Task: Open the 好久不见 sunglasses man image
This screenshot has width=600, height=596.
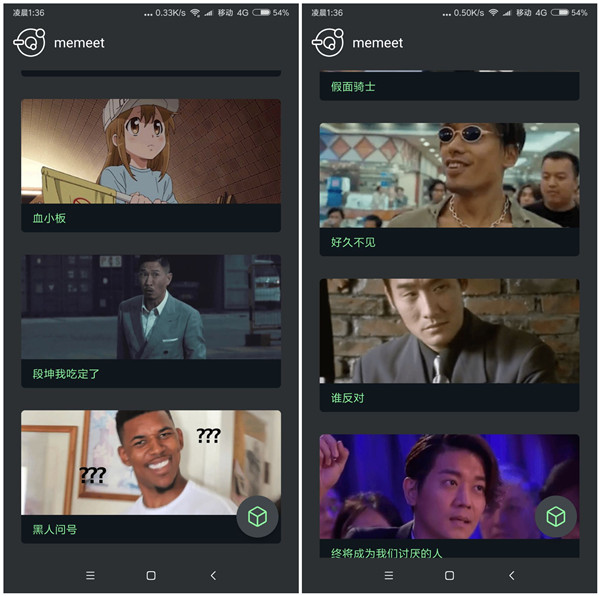Action: [449, 176]
